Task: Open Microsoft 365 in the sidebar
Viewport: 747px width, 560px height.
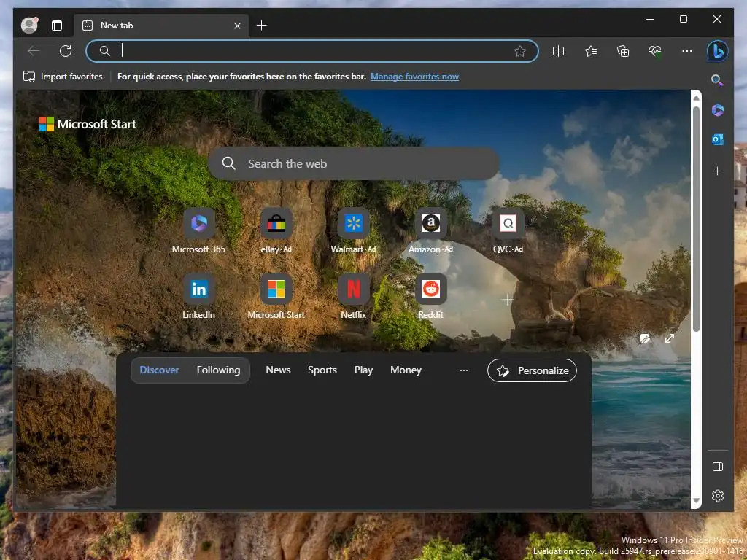Action: [x=718, y=110]
